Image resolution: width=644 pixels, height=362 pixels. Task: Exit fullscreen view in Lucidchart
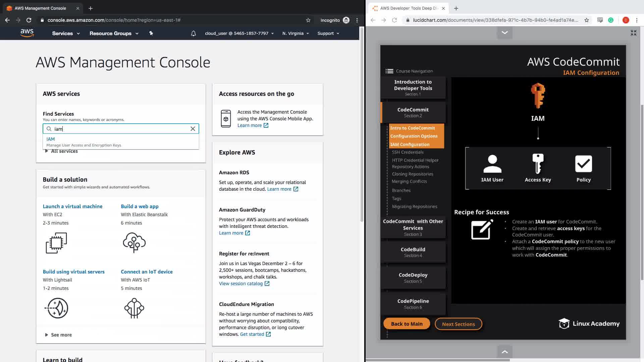(633, 33)
